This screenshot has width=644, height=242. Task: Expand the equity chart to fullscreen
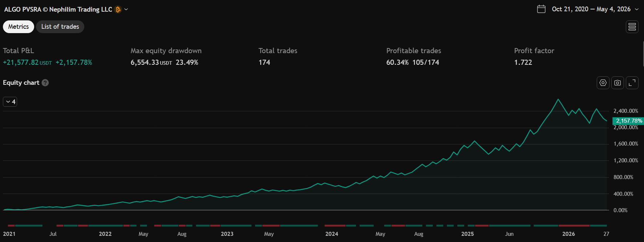click(632, 83)
